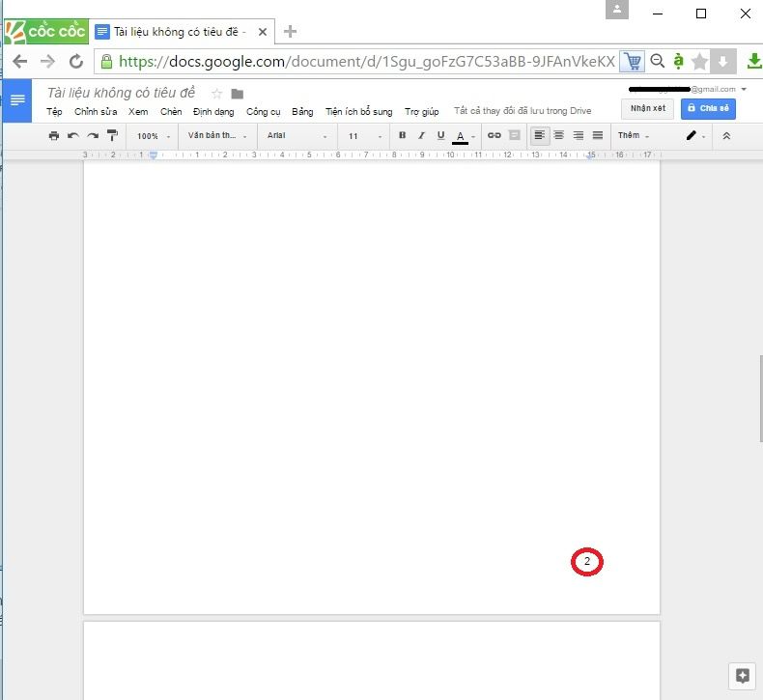Go forward in the browser
The image size is (763, 700).
coord(47,61)
